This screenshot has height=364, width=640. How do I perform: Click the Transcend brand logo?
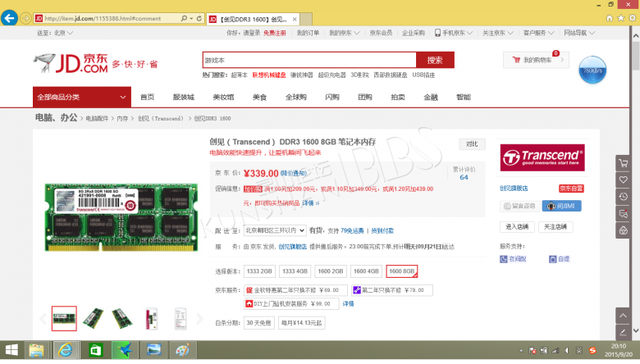click(542, 157)
